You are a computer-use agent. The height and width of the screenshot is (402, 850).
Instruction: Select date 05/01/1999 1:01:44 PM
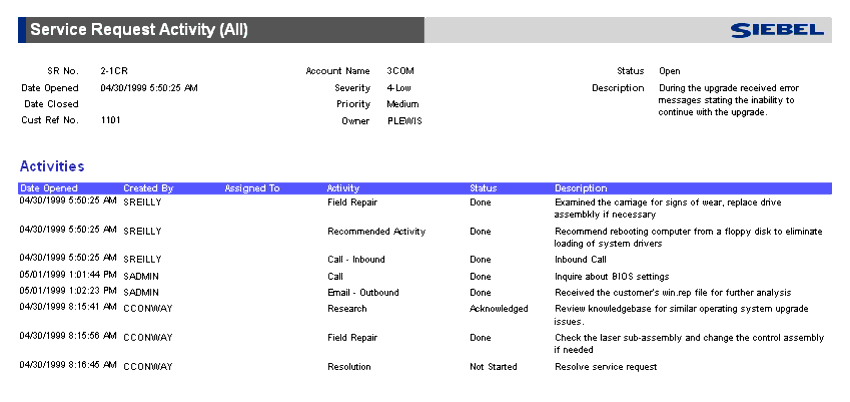[68, 276]
